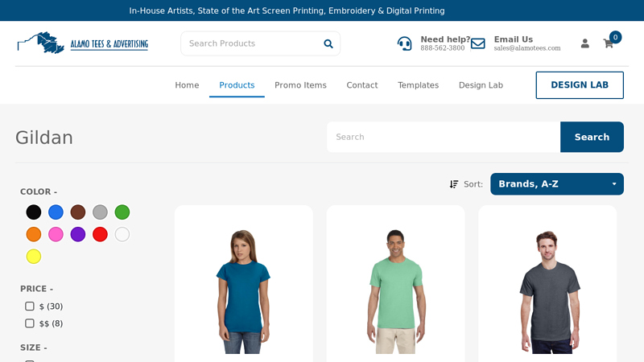Filter by black color swatch
This screenshot has width=644, height=362.
(x=34, y=212)
